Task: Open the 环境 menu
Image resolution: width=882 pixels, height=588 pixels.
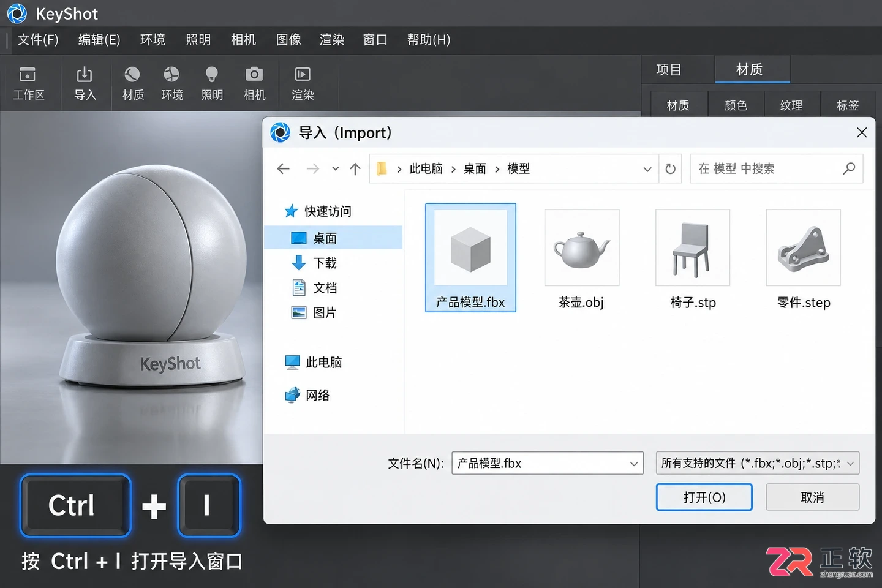Action: (153, 40)
